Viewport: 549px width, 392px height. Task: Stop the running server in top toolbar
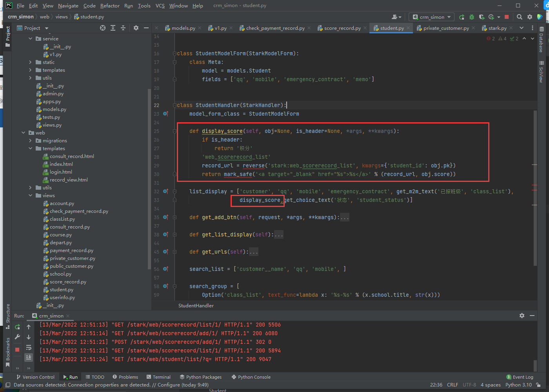pos(507,17)
